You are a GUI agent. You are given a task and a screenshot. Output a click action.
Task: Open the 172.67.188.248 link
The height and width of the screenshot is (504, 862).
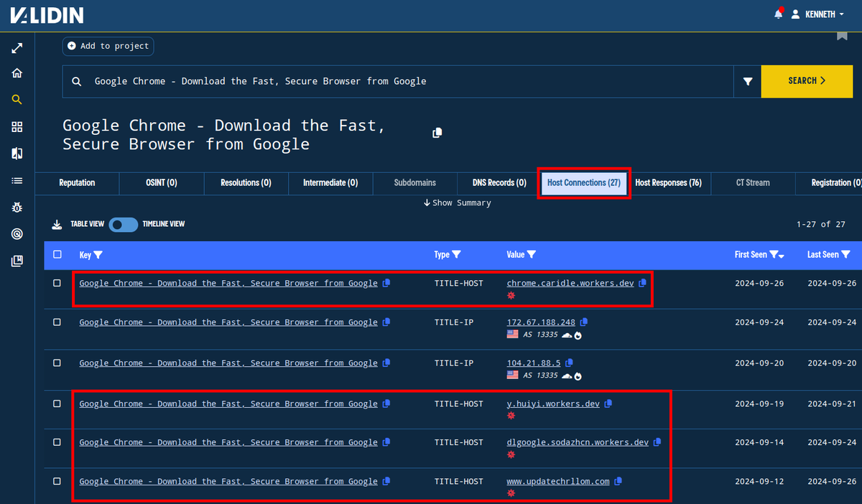541,322
